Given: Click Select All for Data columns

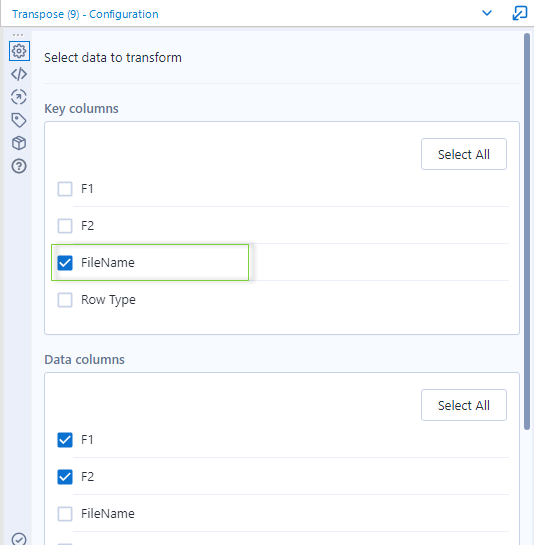Looking at the screenshot, I should pyautogui.click(x=464, y=405).
